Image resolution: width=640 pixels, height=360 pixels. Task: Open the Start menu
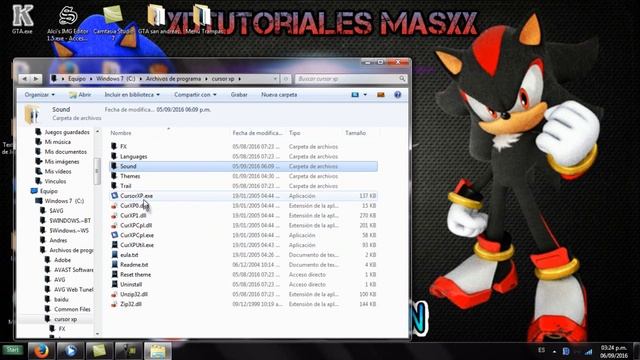[x=13, y=350]
